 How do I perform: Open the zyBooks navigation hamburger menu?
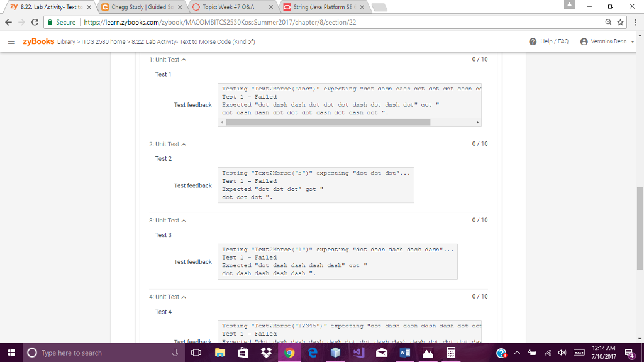pos(11,40)
